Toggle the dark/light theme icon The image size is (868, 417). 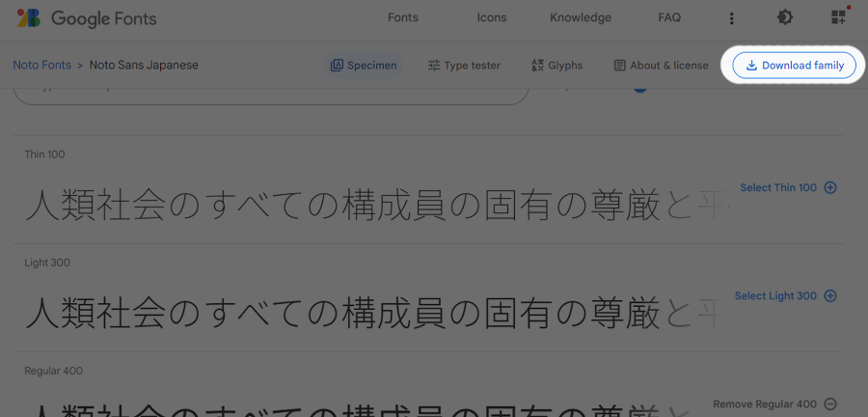785,17
